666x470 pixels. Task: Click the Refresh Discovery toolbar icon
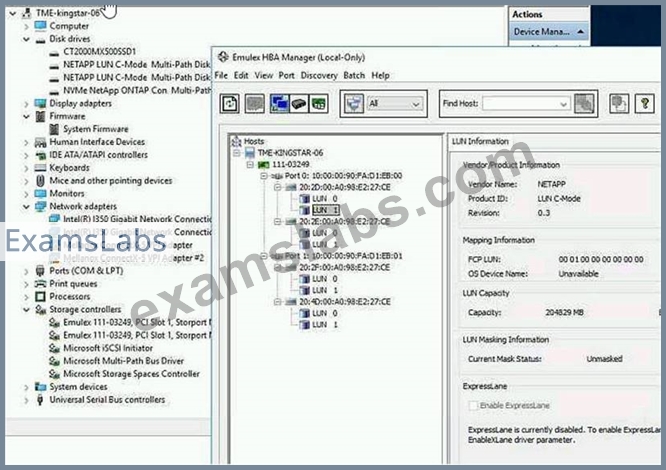coord(230,104)
